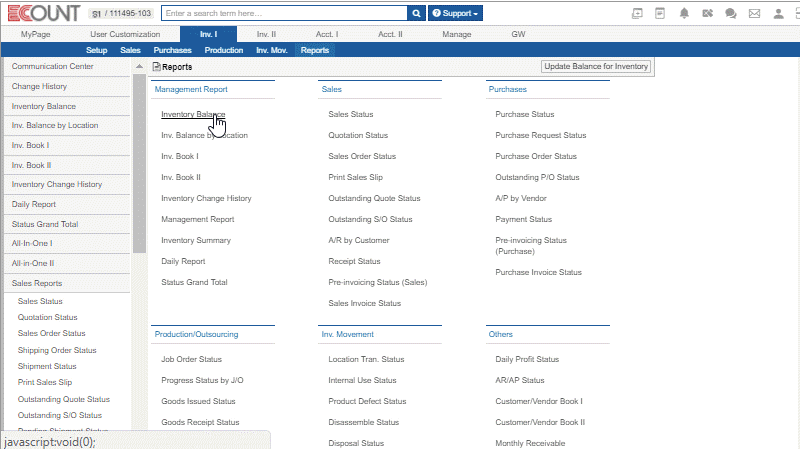Select the Inv. I tab
The width and height of the screenshot is (800, 449).
(208, 34)
